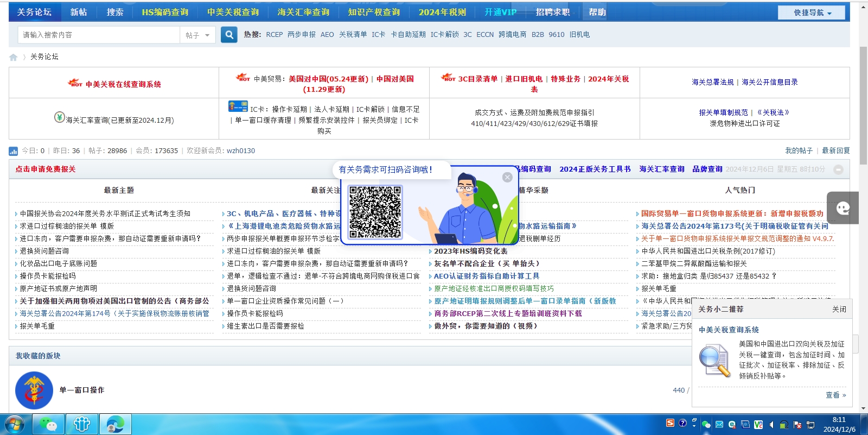Open the 新帖 nav tab
Screen dimensions: 868x435
pyautogui.click(x=79, y=12)
